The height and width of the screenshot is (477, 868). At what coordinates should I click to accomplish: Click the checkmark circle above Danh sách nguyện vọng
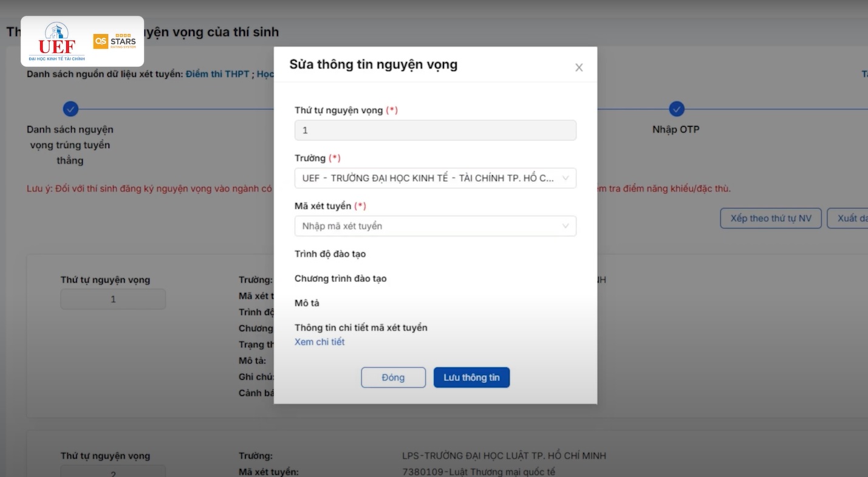pos(70,109)
